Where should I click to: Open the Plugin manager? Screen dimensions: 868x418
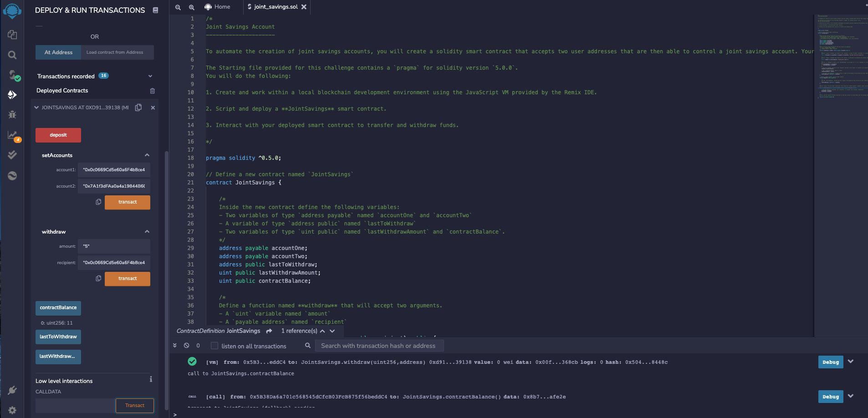[x=12, y=390]
